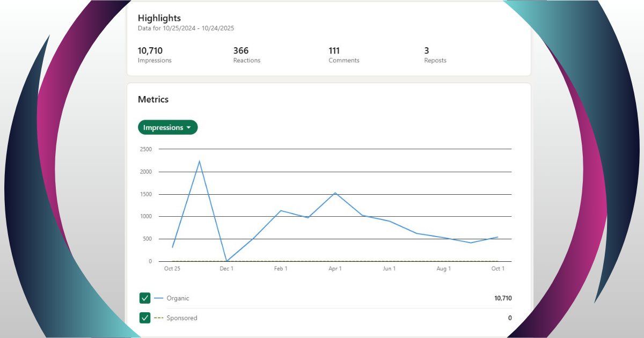The width and height of the screenshot is (644, 338).
Task: Click the blue Organic legend line
Action: point(159,298)
